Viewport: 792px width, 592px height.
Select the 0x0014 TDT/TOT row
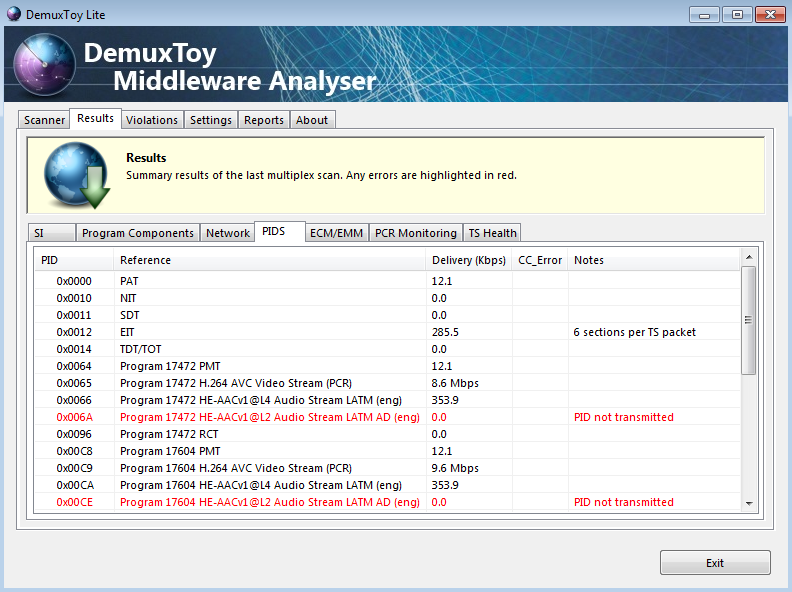387,349
